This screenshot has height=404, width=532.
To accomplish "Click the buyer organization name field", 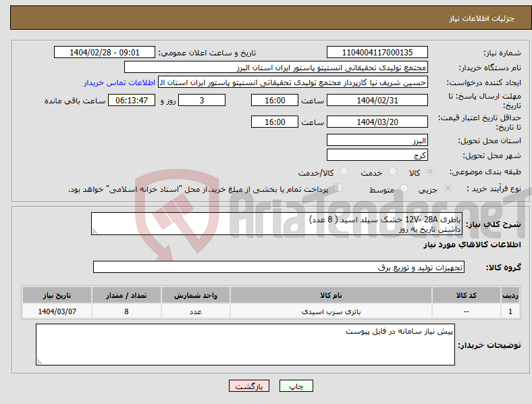I will [x=276, y=67].
